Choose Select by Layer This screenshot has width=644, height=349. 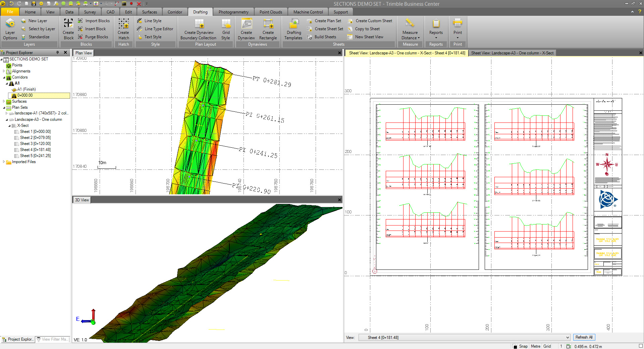pyautogui.click(x=38, y=29)
